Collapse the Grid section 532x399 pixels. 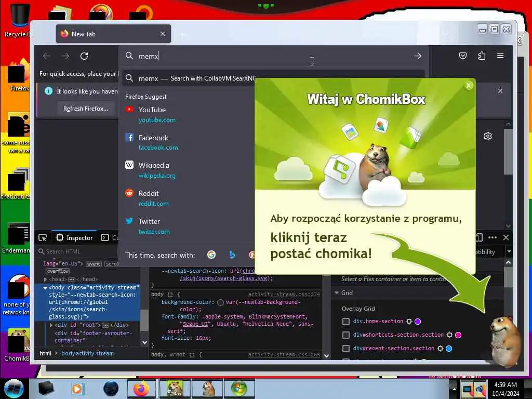pos(337,292)
